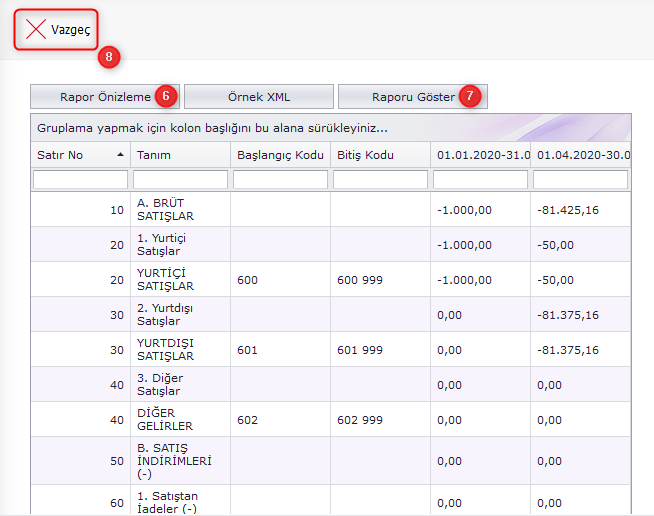Click the Örnek XML button
This screenshot has width=654, height=516.
pos(258,96)
